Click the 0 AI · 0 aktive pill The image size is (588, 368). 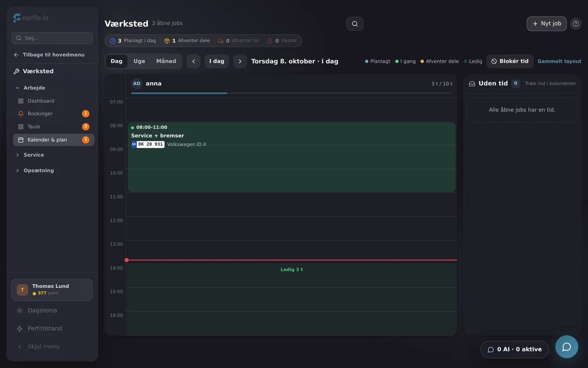514,350
